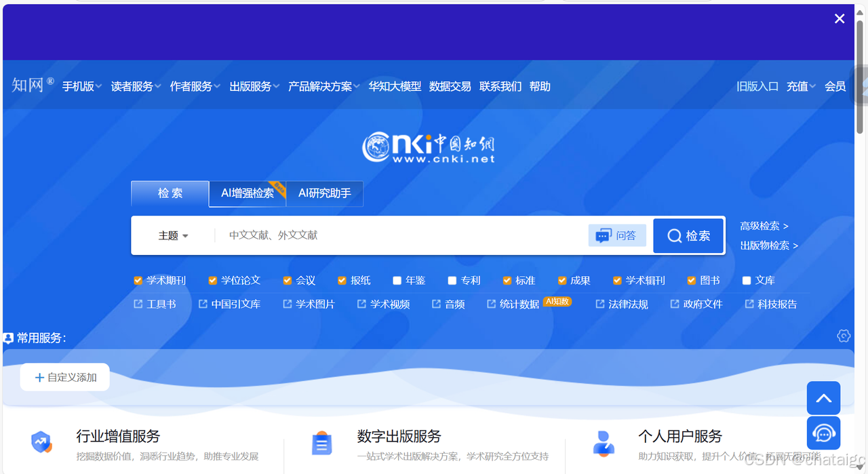The height and width of the screenshot is (474, 868).
Task: Open 华知大模型 in the navbar
Action: click(x=395, y=86)
